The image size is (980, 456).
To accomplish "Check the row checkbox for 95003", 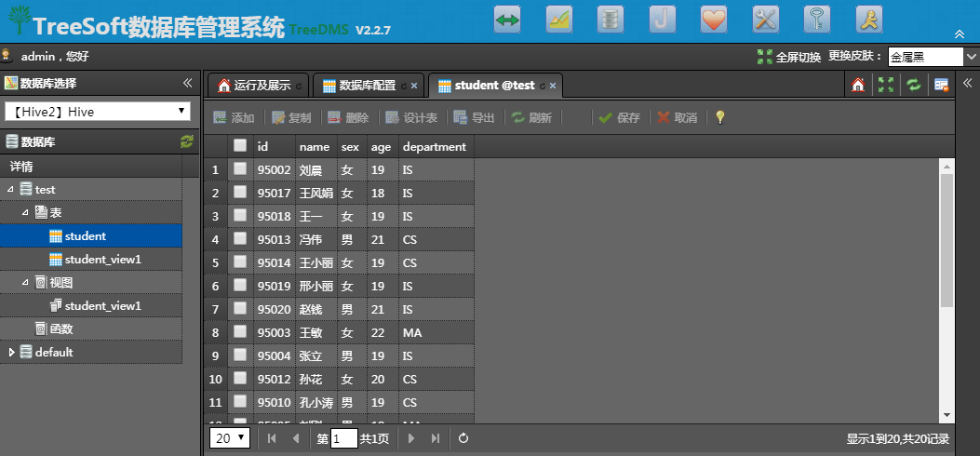I will (x=240, y=331).
